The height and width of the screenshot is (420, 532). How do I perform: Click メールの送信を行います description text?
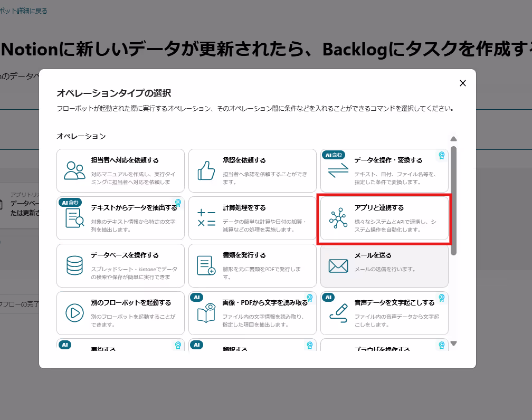coord(385,269)
